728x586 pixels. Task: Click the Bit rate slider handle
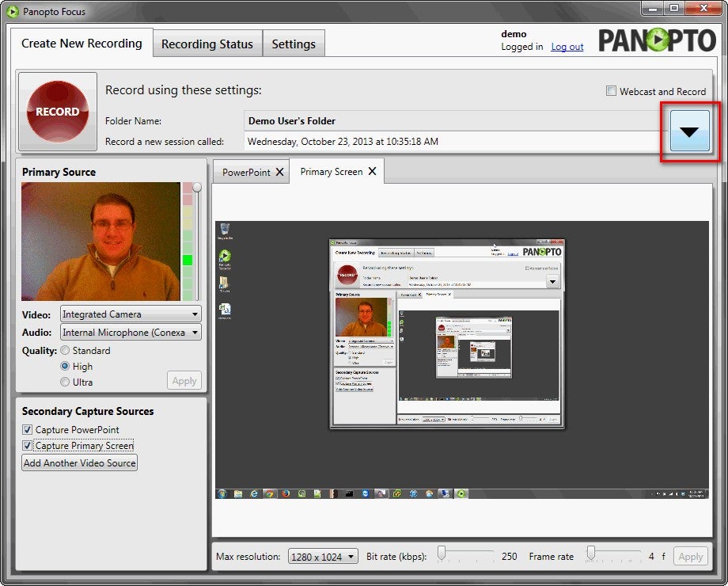point(442,553)
